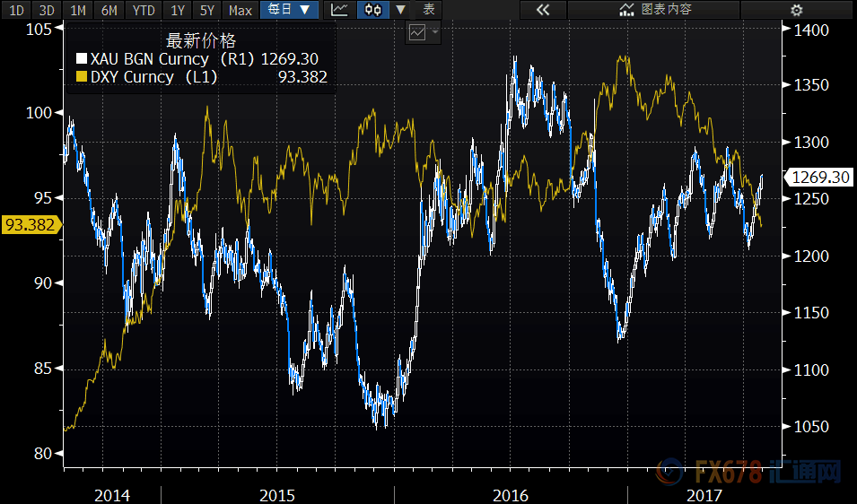Show the Max time range

(x=240, y=10)
